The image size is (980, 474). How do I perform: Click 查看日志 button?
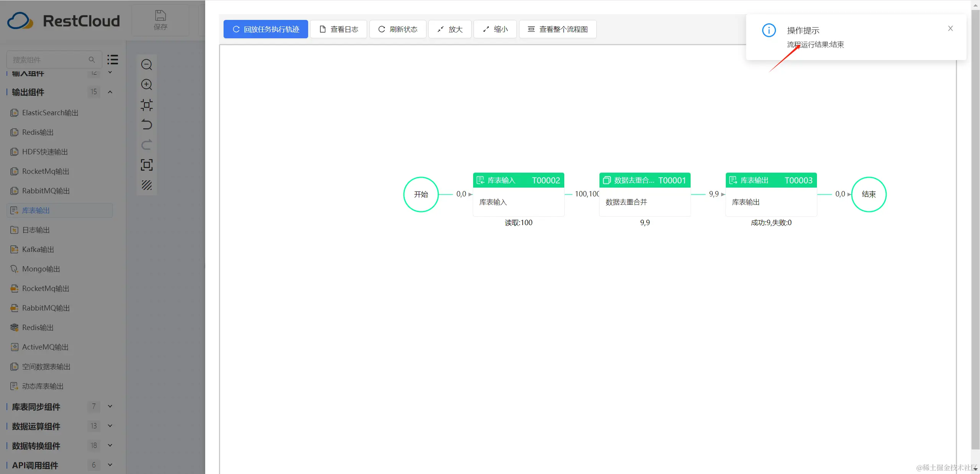[338, 29]
